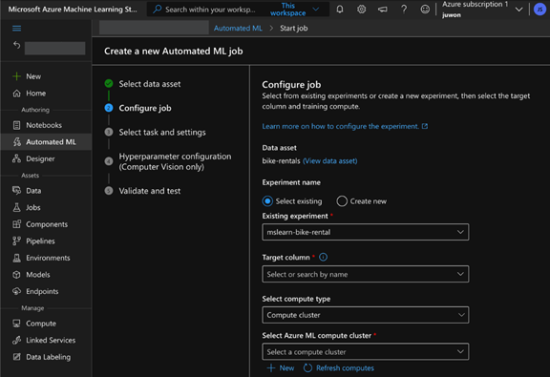Collapse the hamburger navigation menu
Viewport: 550px width, 377px height.
click(x=16, y=28)
